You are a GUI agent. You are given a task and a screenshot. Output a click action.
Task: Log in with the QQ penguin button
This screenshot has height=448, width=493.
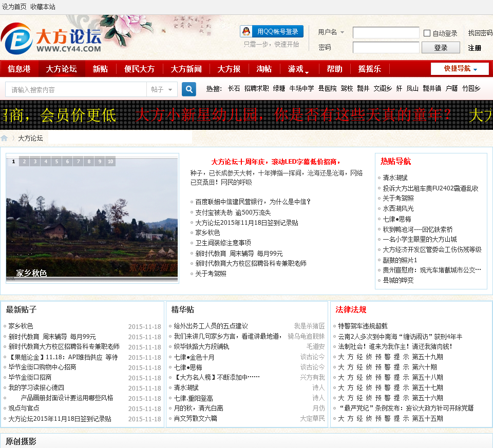point(271,31)
